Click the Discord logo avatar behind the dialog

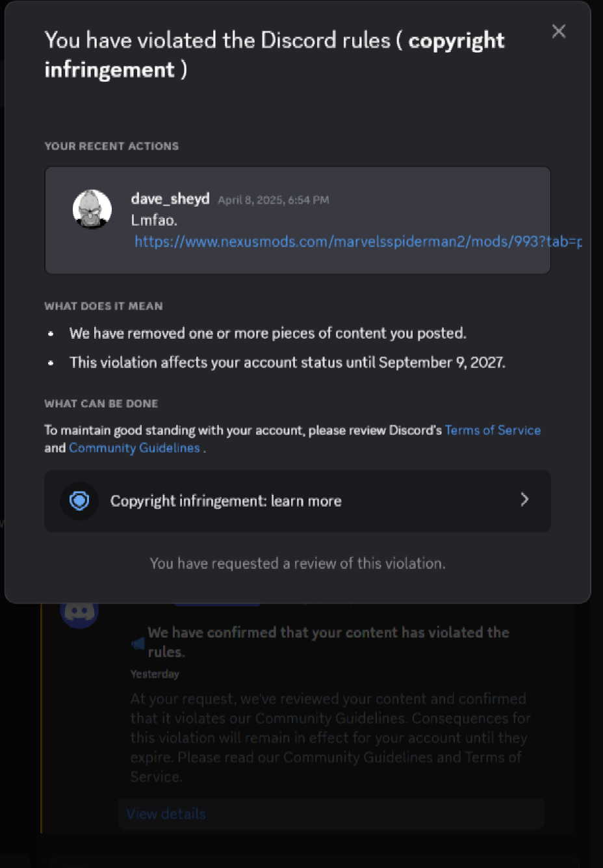(79, 612)
